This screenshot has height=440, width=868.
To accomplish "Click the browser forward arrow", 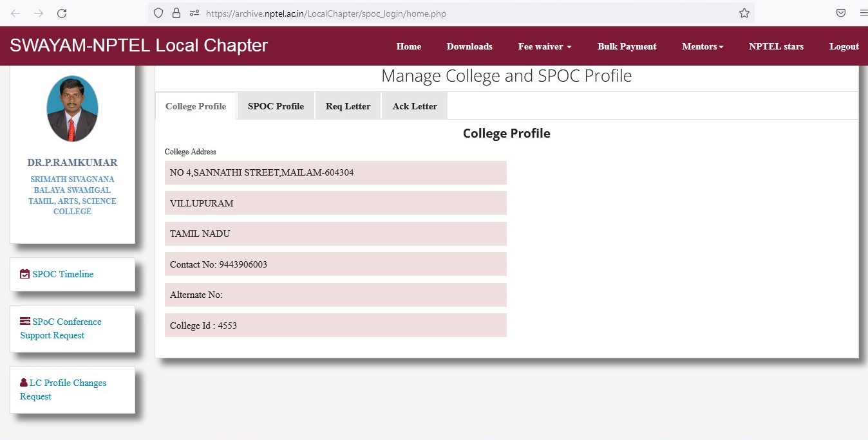I will pos(39,13).
